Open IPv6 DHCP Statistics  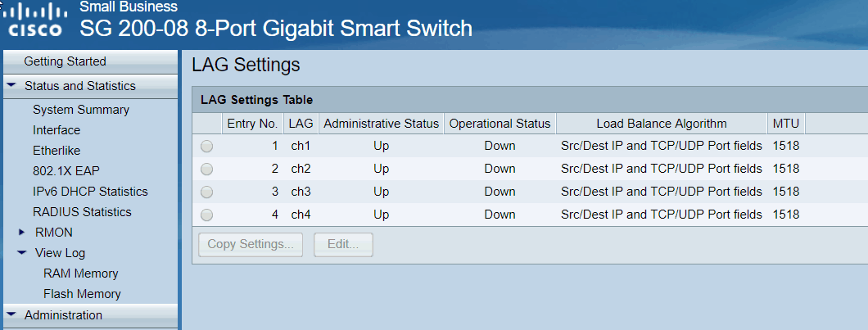(x=90, y=192)
